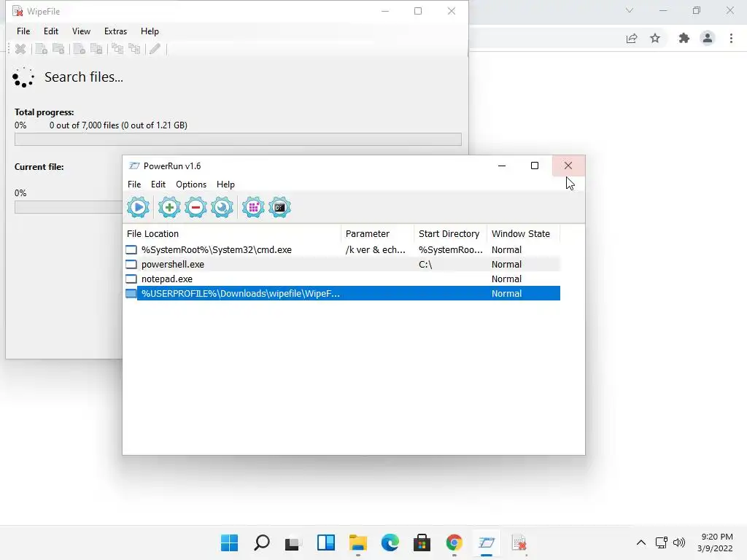Select the %USERPROFILE%\Downloads\wipefile entry

[341, 293]
